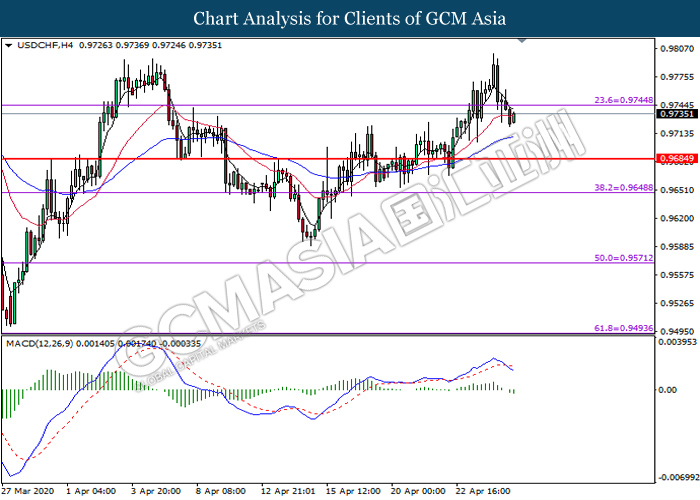Click the 0.96510 price axis value

click(x=677, y=190)
